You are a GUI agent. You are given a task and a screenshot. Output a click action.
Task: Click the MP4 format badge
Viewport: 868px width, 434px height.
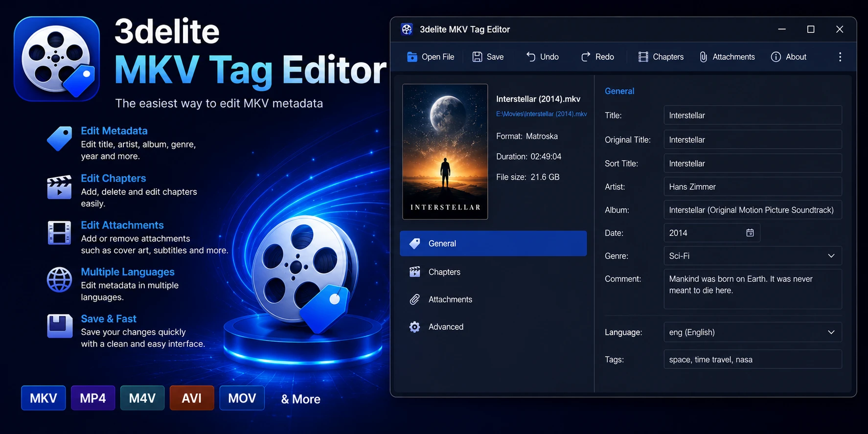(x=93, y=398)
